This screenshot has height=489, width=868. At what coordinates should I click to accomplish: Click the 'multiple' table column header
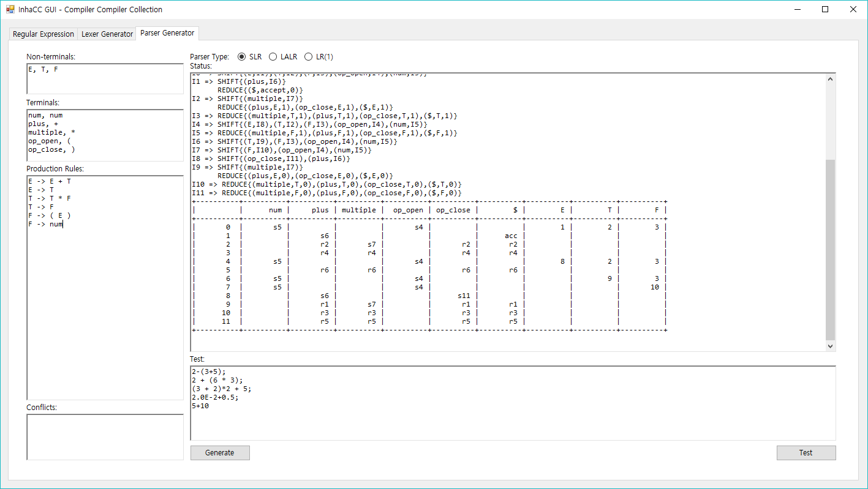[359, 211]
